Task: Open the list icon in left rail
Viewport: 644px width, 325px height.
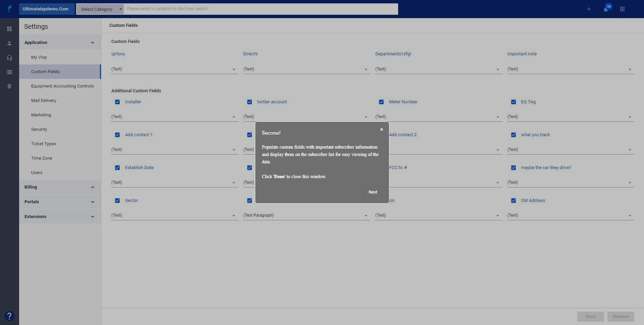Action: 9,72
